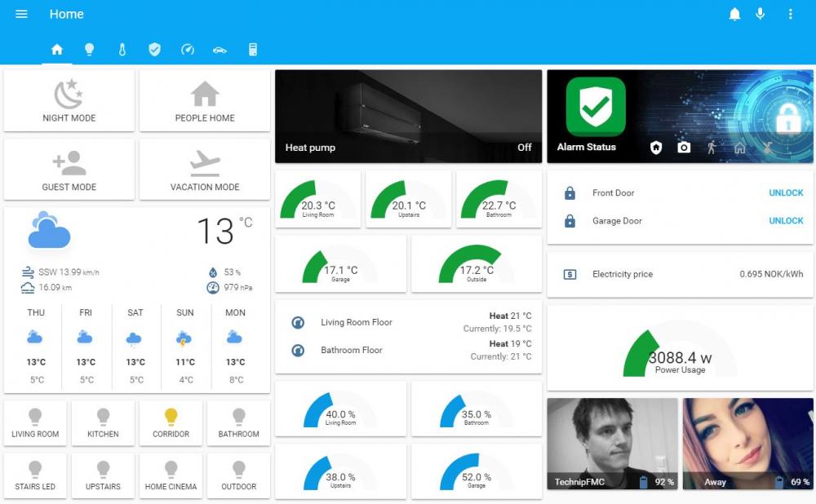Screen dimensions: 816x504
Task: Toggle Vacation Mode
Action: [x=205, y=170]
